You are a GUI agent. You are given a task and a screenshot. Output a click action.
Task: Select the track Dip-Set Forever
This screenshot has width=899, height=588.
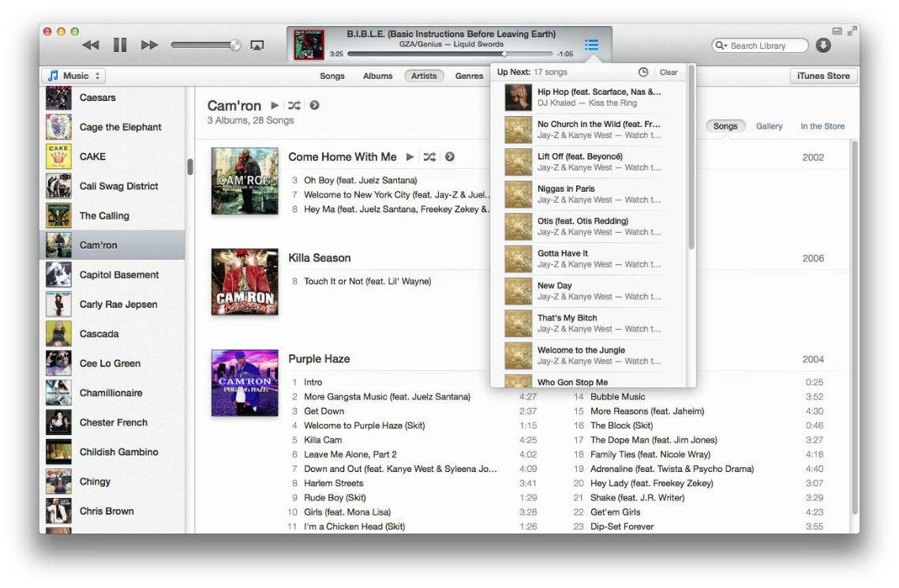622,526
